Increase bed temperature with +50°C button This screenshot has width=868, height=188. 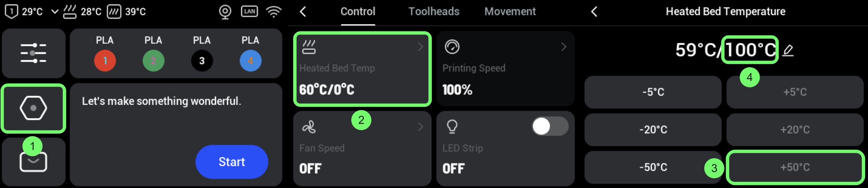(795, 167)
